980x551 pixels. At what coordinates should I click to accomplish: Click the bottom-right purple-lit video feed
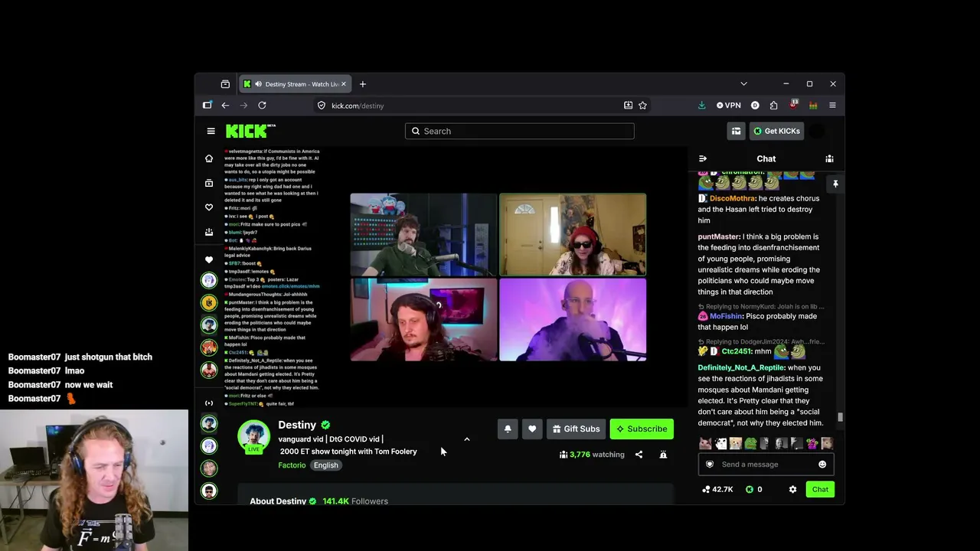point(573,319)
